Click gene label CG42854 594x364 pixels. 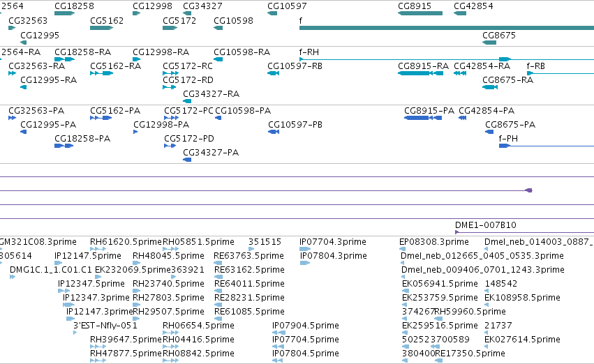coord(473,6)
